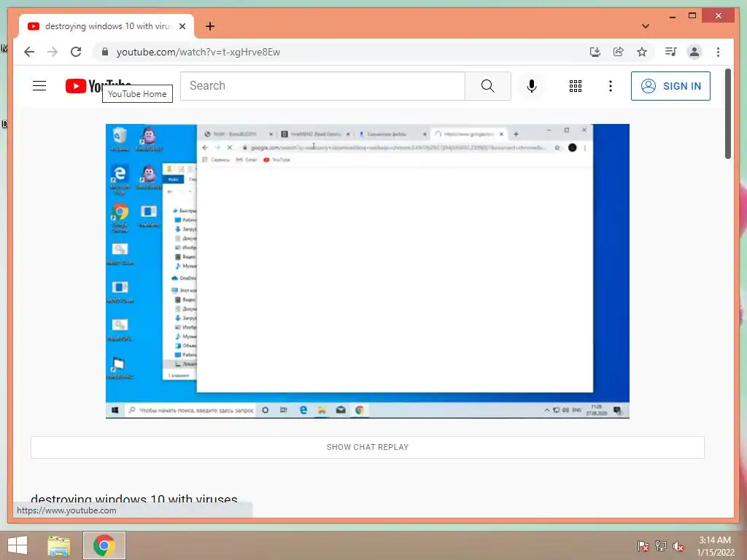Image resolution: width=747 pixels, height=560 pixels.
Task: Click the page vertical scrollbar
Action: (x=728, y=114)
